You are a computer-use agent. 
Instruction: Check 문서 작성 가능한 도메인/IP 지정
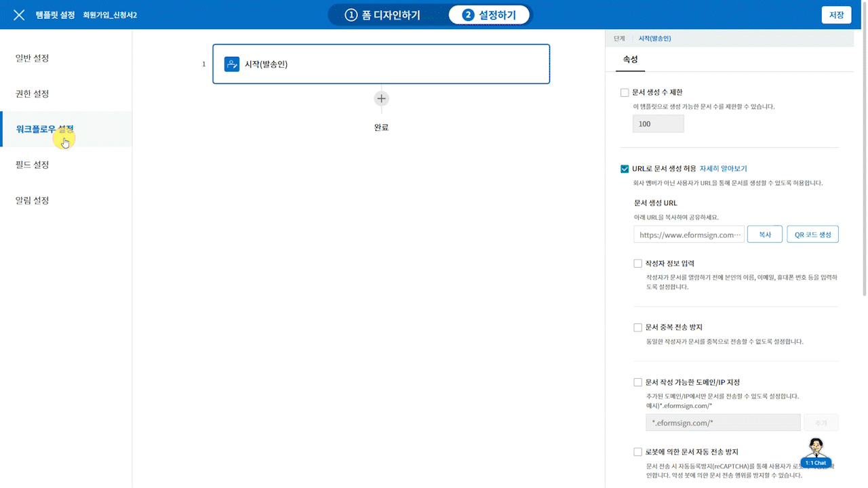pyautogui.click(x=637, y=382)
